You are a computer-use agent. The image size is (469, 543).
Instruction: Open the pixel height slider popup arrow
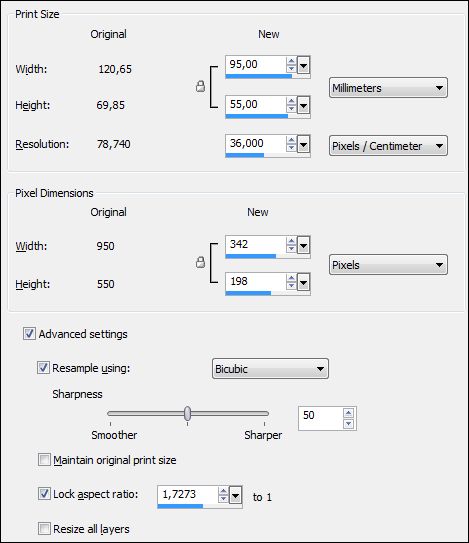[303, 283]
